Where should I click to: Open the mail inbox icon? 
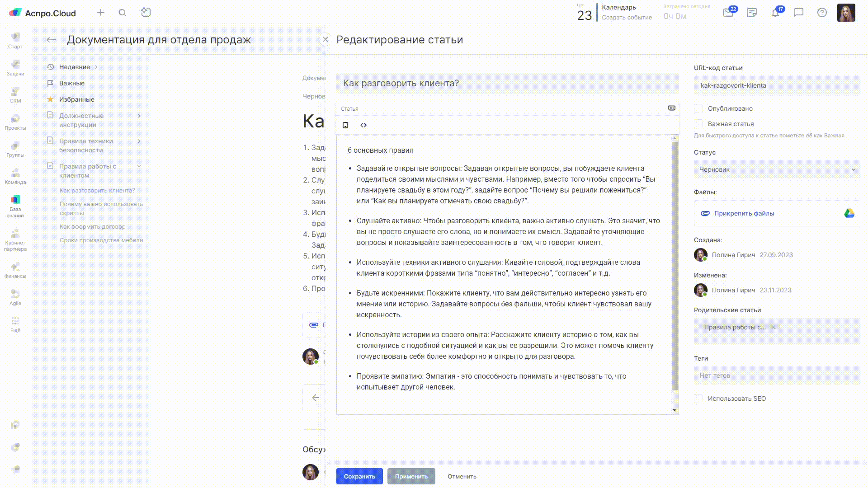click(728, 13)
